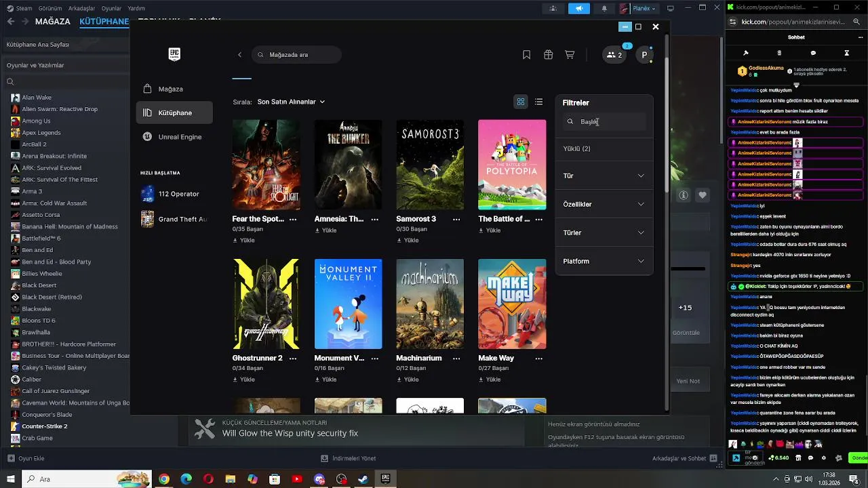
Task: Select the Amnesia The Bunker cover
Action: 348,165
